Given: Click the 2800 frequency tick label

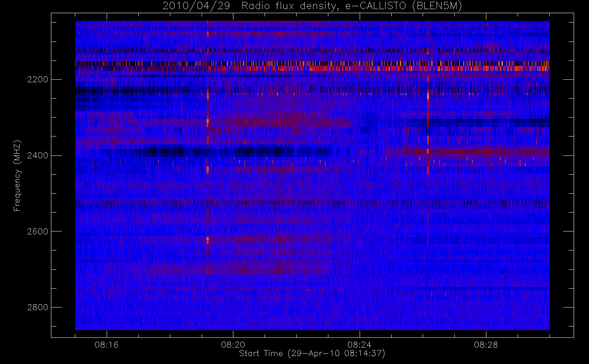Looking at the screenshot, I should pyautogui.click(x=37, y=308).
